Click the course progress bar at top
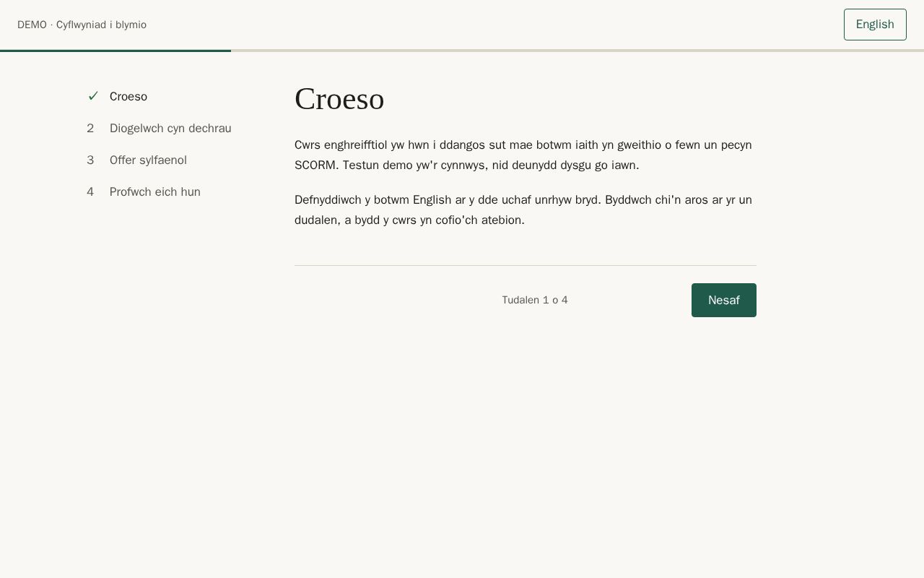The height and width of the screenshot is (578, 924). (462, 51)
